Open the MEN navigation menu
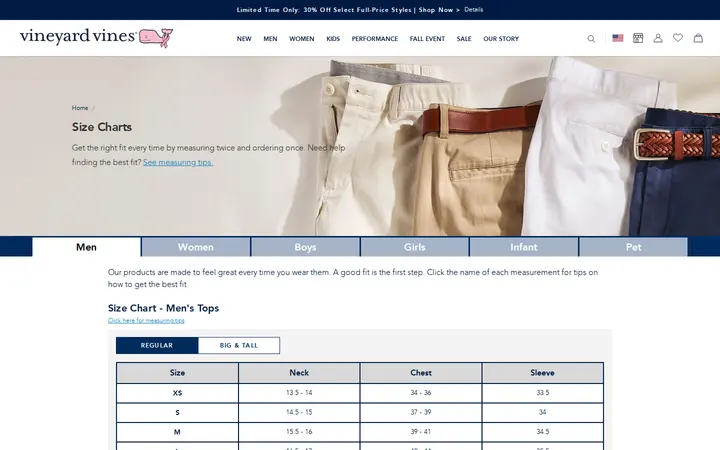The image size is (720, 450). 270,39
